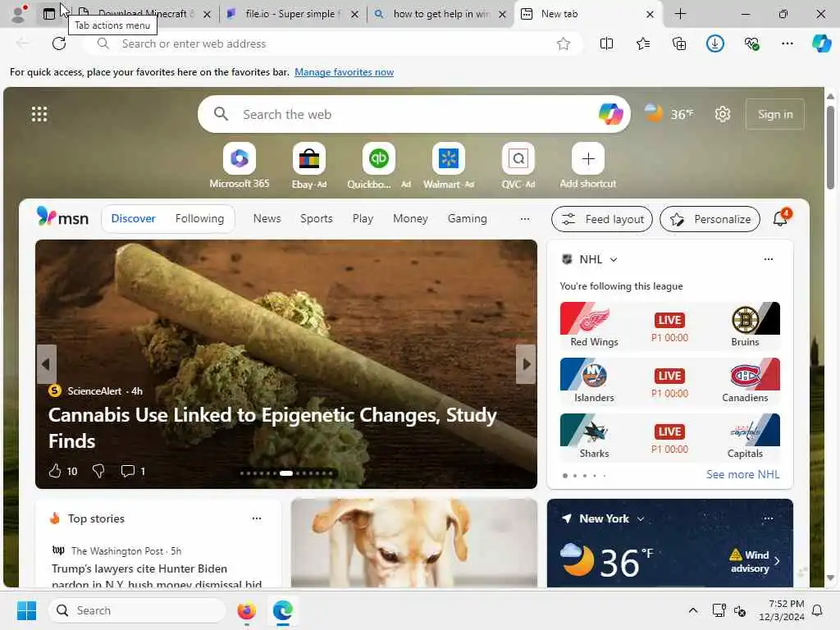This screenshot has width=840, height=630.
Task: Click the Sign in button
Action: (x=774, y=114)
